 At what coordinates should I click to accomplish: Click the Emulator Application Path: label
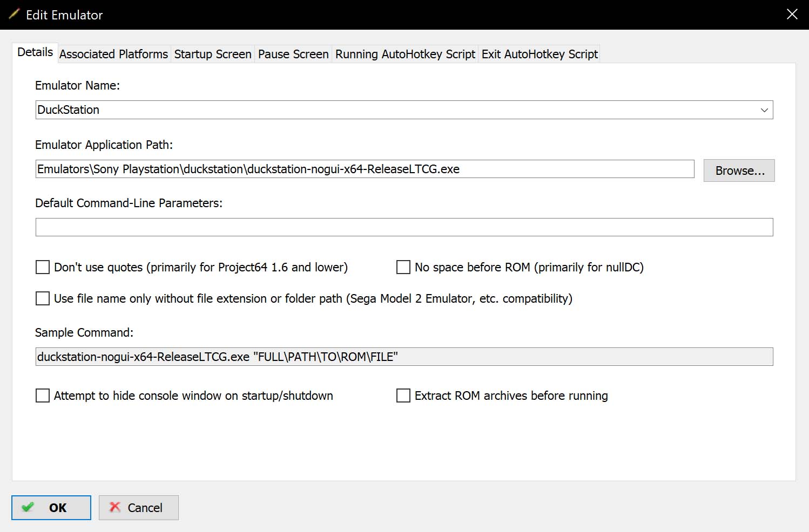(x=104, y=145)
